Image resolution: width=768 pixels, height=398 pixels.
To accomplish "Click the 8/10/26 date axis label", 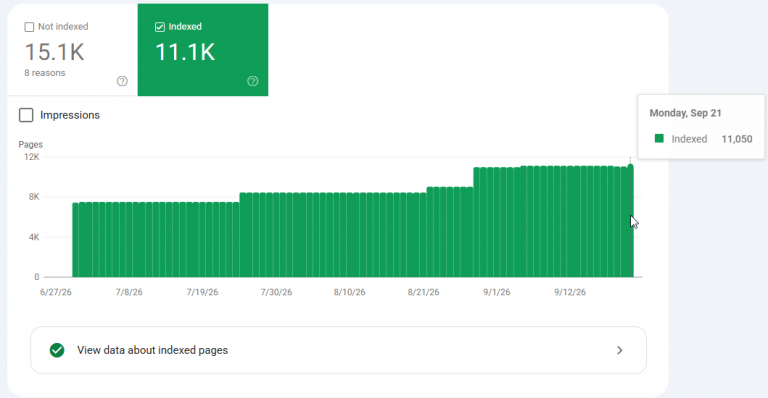I will click(x=350, y=292).
